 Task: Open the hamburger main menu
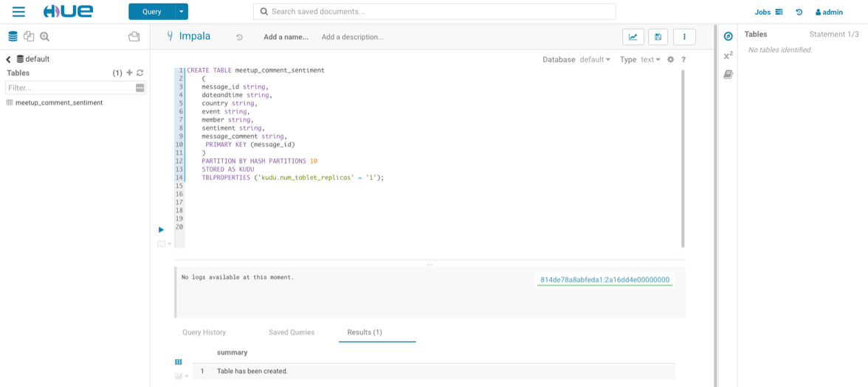tap(18, 12)
